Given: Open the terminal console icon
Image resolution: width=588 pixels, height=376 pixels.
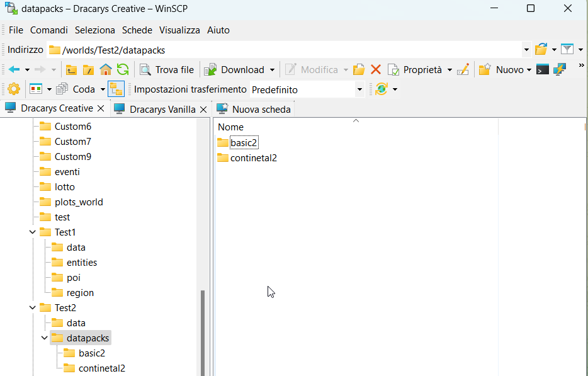Looking at the screenshot, I should pos(543,70).
